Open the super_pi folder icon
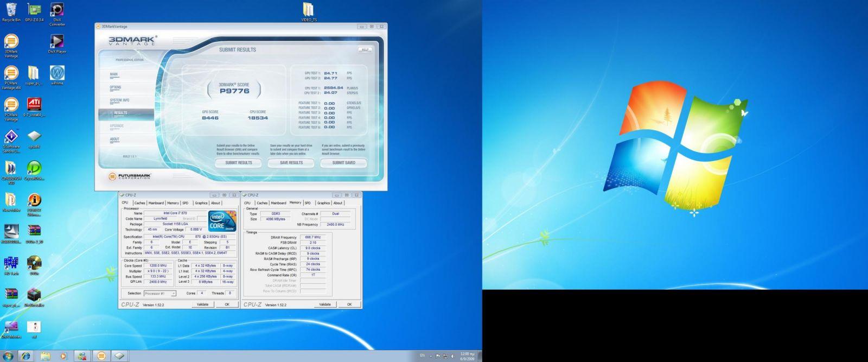The image size is (868, 362). coord(34,76)
